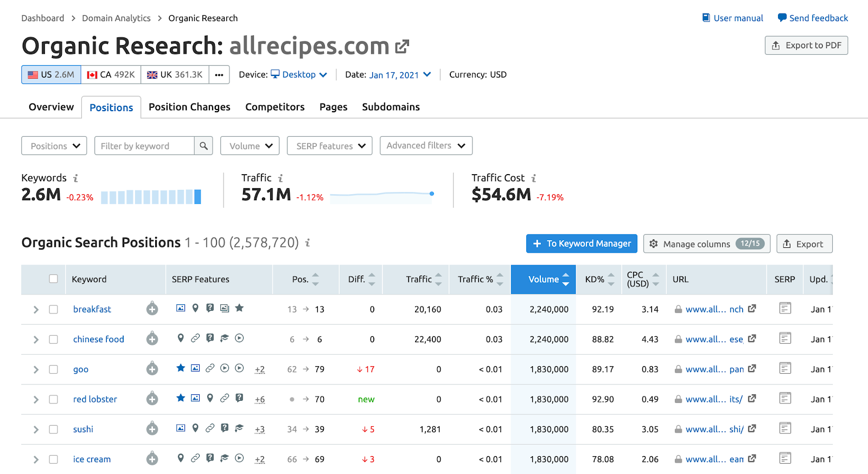Check the goo row checkbox
The height and width of the screenshot is (474, 868).
pyautogui.click(x=53, y=369)
